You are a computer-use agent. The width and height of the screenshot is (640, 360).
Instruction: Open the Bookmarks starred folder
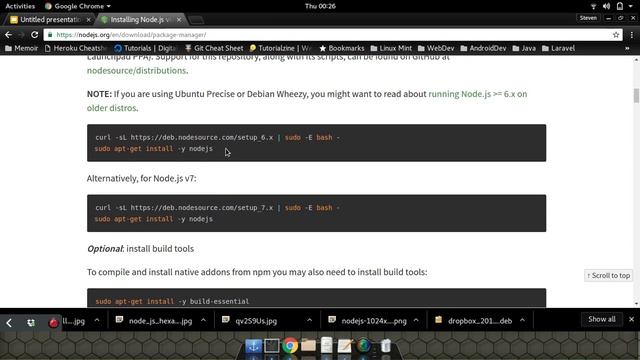pos(342,48)
